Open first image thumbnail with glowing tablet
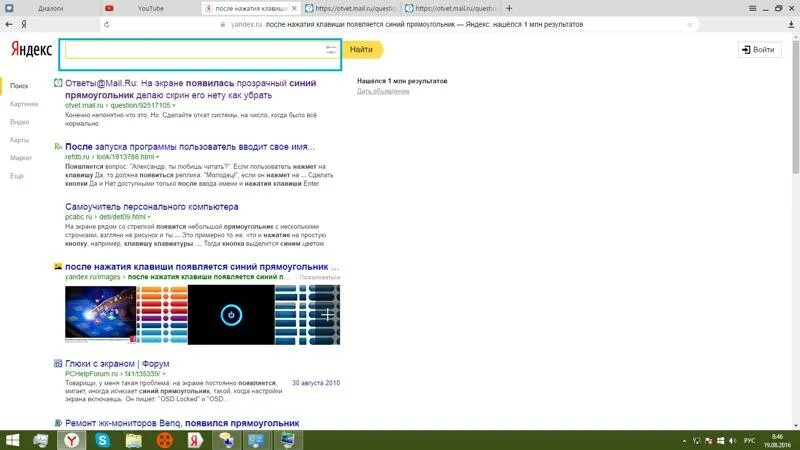800x450 pixels. point(101,314)
